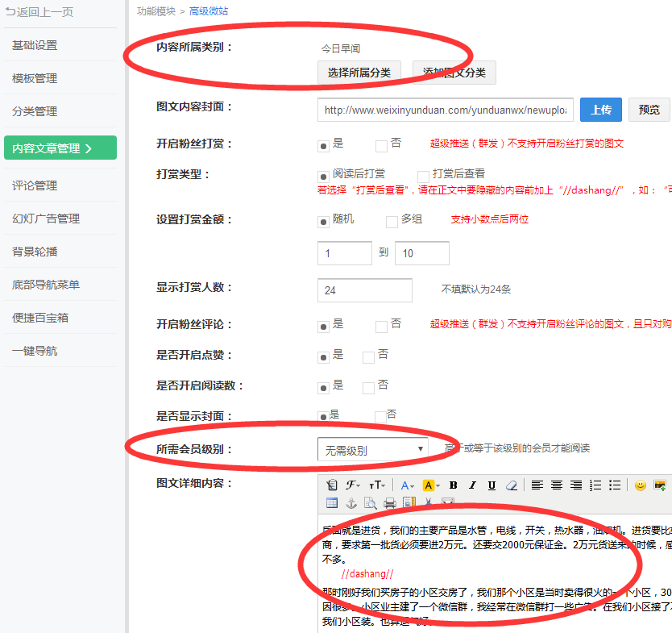Apply italic formatting in the editor
Viewport: 672px width, 633px height.
tap(473, 485)
